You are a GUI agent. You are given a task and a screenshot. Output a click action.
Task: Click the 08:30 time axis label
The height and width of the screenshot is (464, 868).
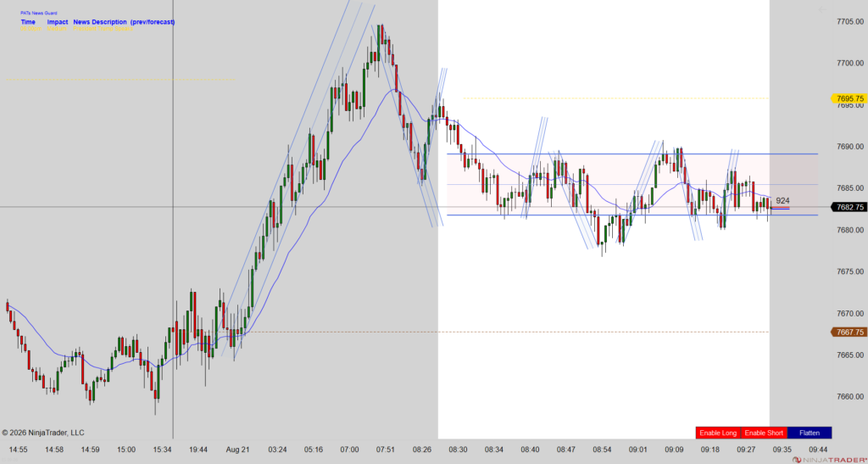coord(458,449)
